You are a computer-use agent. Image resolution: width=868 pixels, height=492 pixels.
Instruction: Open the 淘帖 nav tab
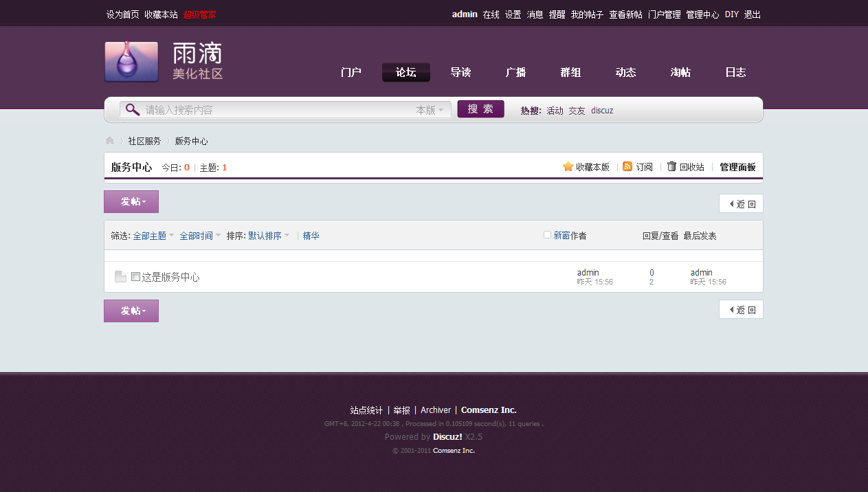point(681,72)
